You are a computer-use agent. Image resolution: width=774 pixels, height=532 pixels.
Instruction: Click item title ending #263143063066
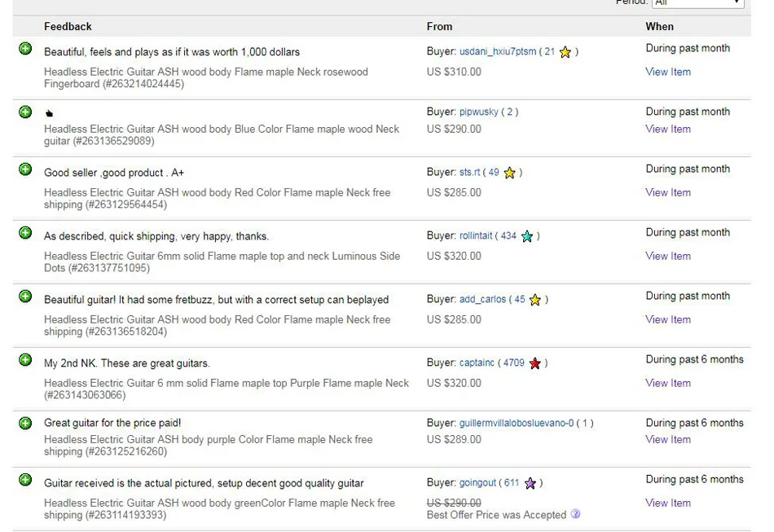pos(226,389)
